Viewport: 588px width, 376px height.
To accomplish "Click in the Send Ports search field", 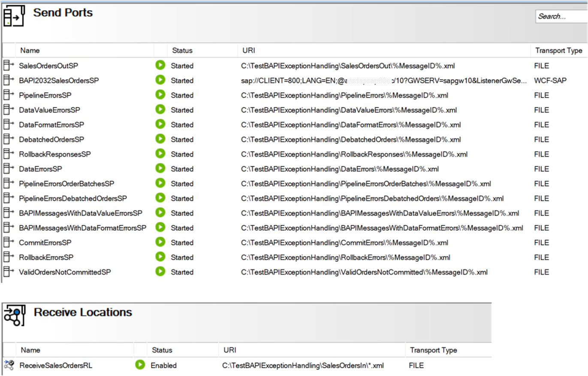I will click(561, 17).
